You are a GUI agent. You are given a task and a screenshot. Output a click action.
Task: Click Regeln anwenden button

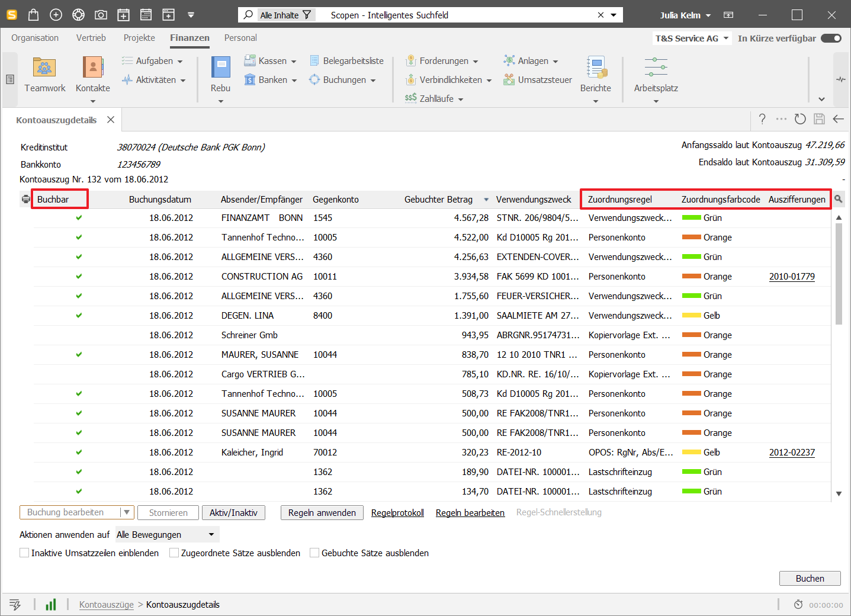coord(322,512)
